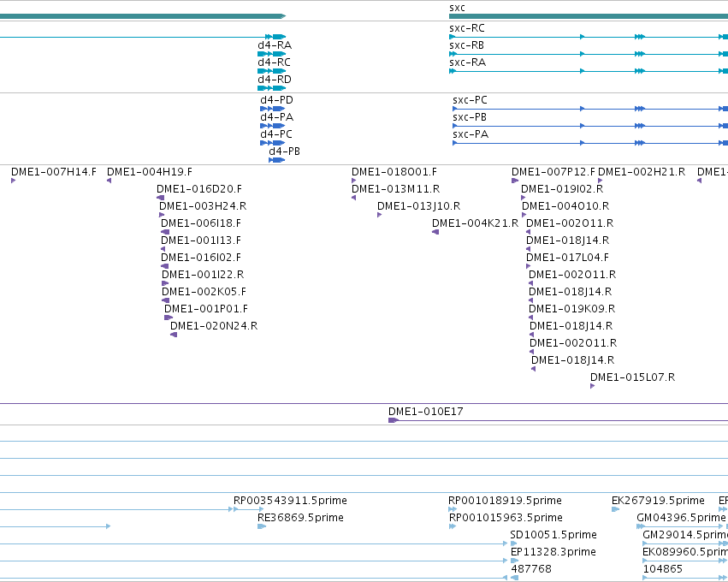Select the DME1-016D20.F feature label

coord(199,189)
